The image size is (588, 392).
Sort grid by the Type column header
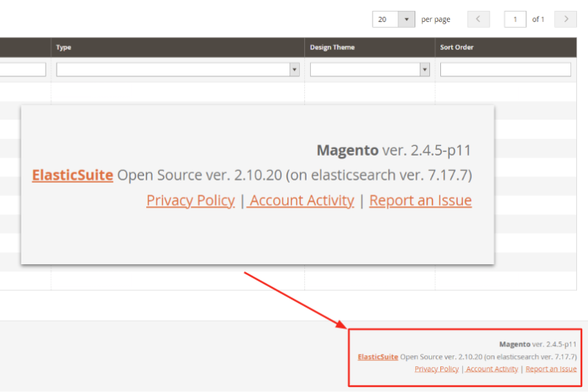pyautogui.click(x=63, y=47)
